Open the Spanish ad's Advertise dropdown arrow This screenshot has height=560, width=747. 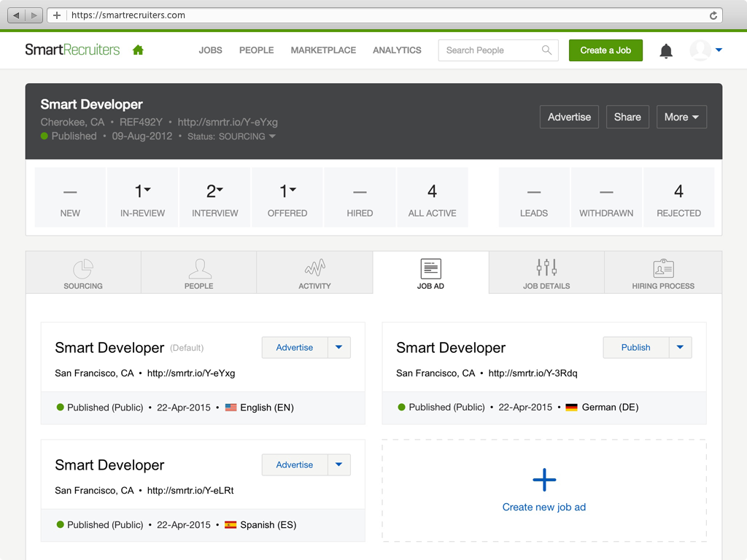[x=338, y=464]
